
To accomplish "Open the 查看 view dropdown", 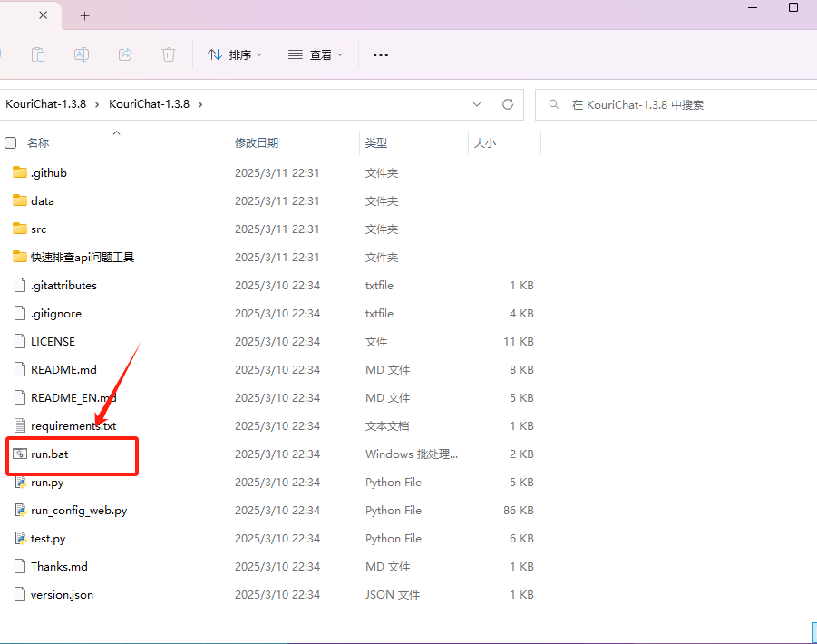I will pyautogui.click(x=313, y=54).
